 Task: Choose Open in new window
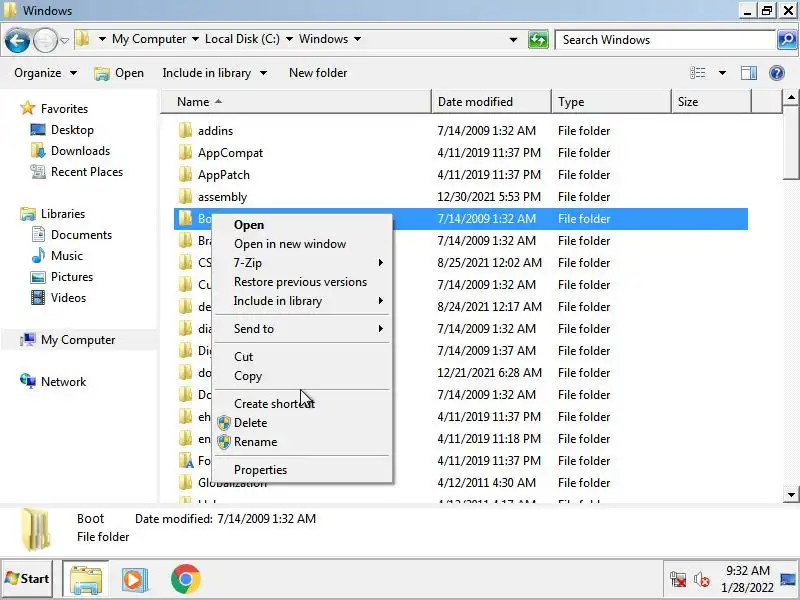pos(303,244)
